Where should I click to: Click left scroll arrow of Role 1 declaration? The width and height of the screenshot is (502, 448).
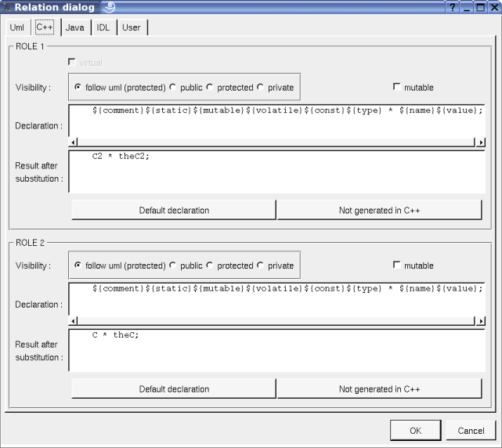tap(74, 143)
